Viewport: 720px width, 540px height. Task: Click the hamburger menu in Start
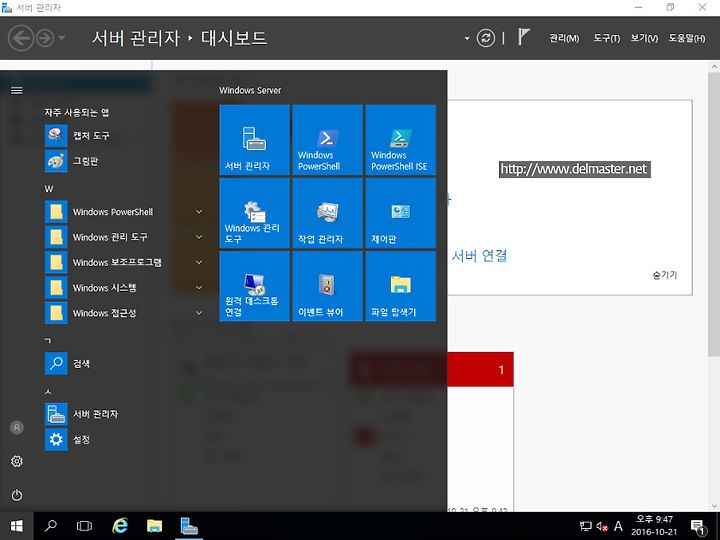[x=17, y=90]
